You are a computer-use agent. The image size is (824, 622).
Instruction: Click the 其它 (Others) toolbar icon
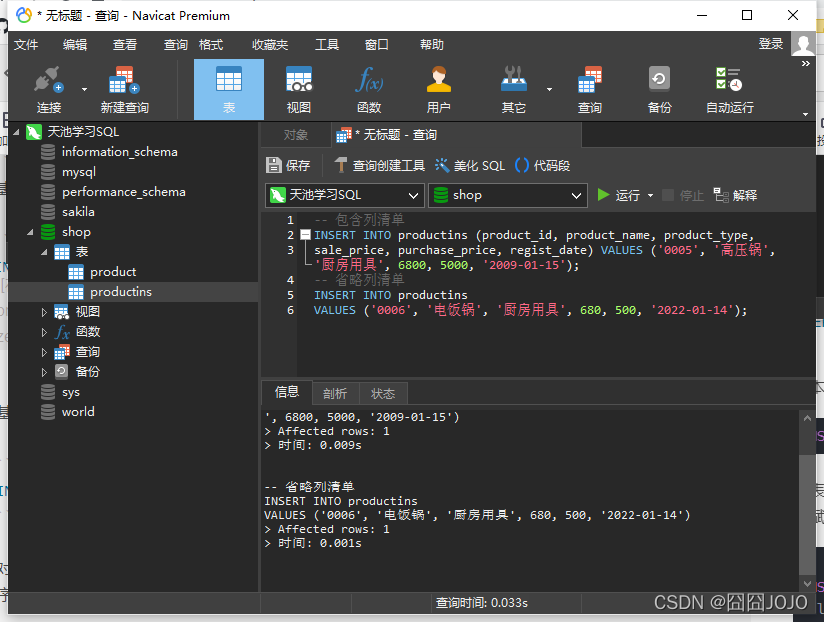coord(513,89)
